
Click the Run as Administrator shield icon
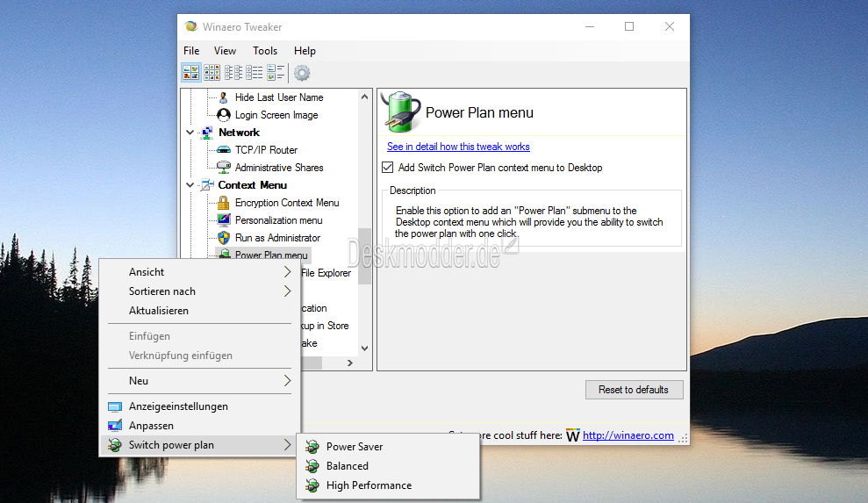(223, 238)
